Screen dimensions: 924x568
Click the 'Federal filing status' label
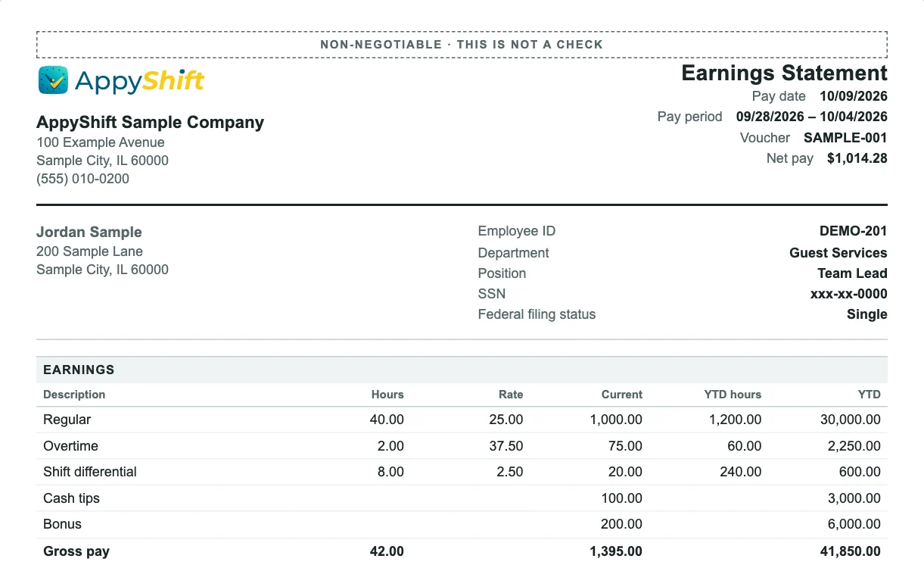[537, 314]
